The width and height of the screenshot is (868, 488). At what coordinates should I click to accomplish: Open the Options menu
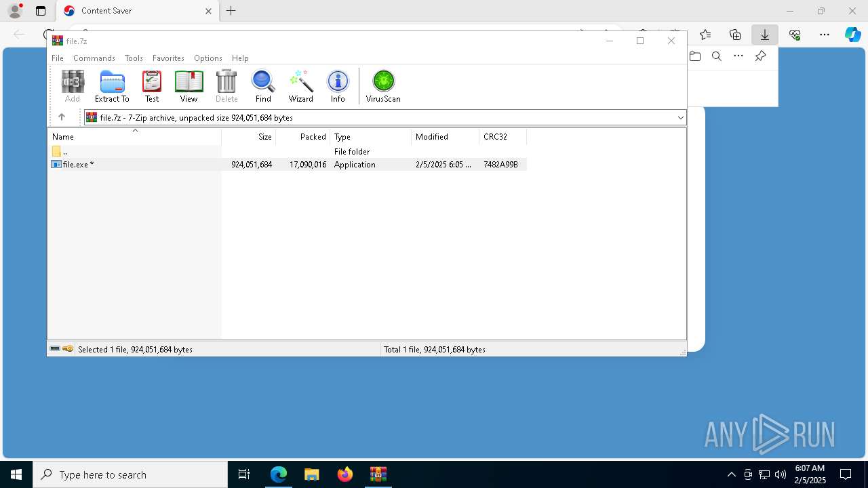[x=208, y=58]
